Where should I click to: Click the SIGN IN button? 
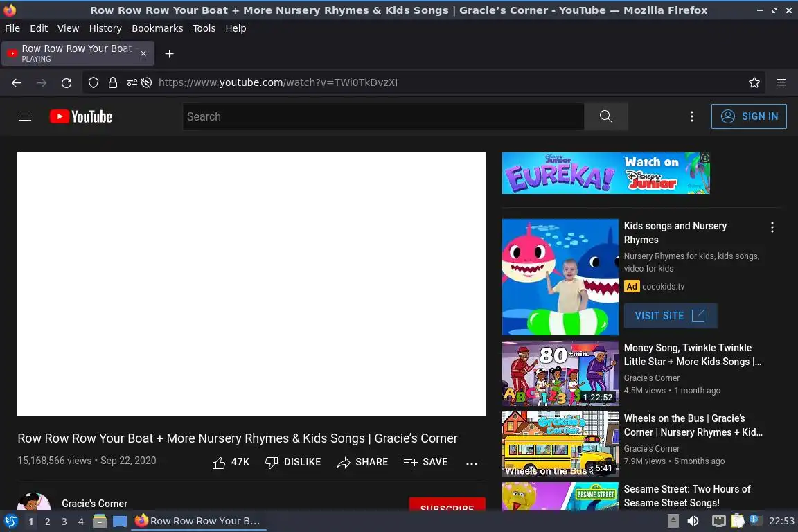click(x=749, y=116)
